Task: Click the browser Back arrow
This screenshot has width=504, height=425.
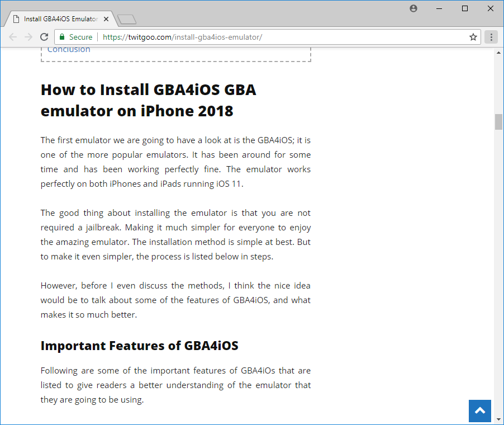Action: (13, 37)
